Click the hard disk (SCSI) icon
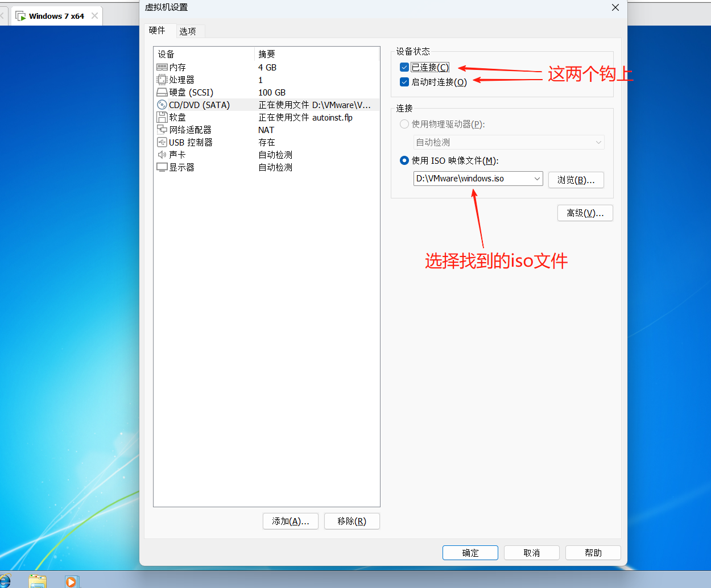The image size is (711, 588). click(162, 92)
